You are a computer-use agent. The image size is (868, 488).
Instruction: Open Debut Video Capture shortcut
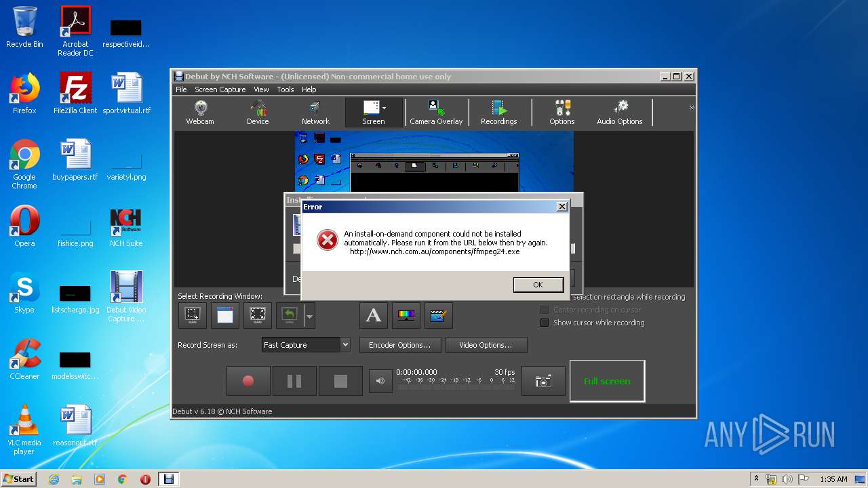pyautogui.click(x=126, y=297)
